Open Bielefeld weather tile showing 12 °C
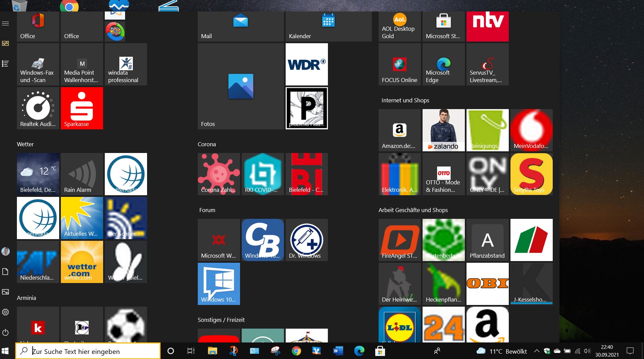The image size is (644, 359). 38,174
